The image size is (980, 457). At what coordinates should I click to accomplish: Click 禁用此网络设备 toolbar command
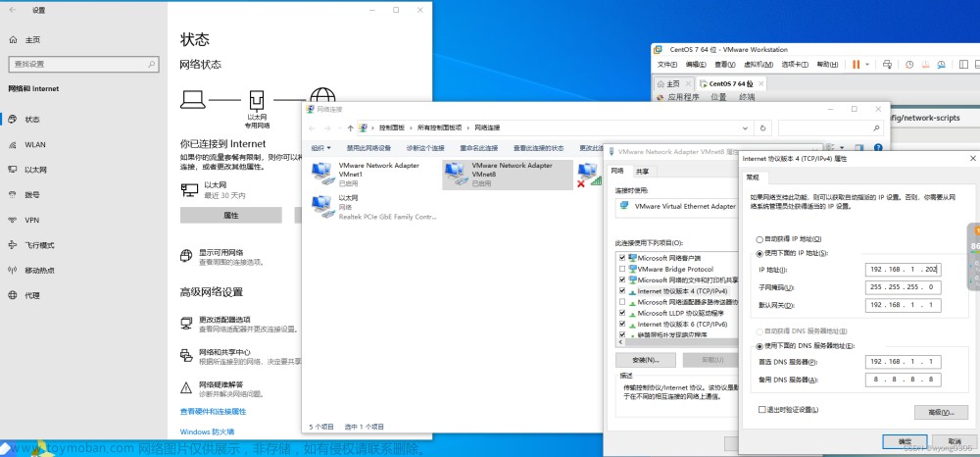pyautogui.click(x=368, y=148)
